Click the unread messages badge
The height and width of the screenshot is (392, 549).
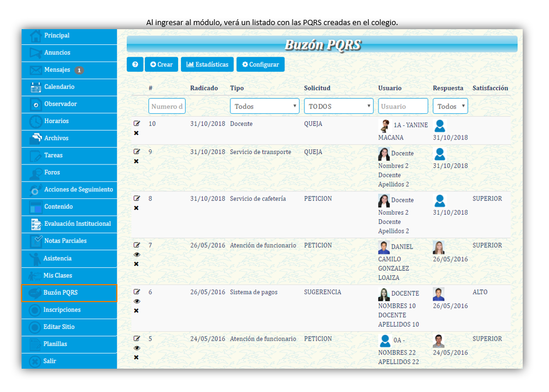click(79, 70)
